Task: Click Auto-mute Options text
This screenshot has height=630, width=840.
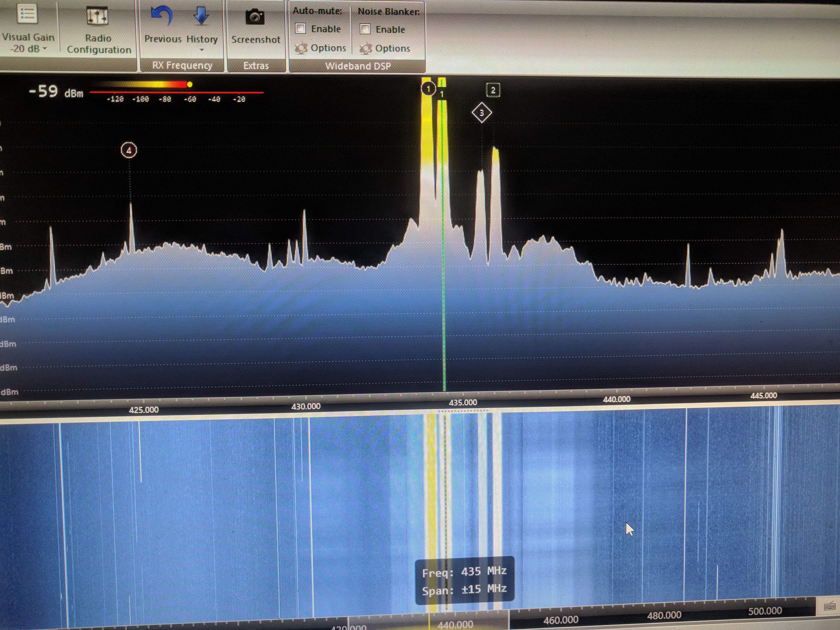Action: (x=329, y=48)
